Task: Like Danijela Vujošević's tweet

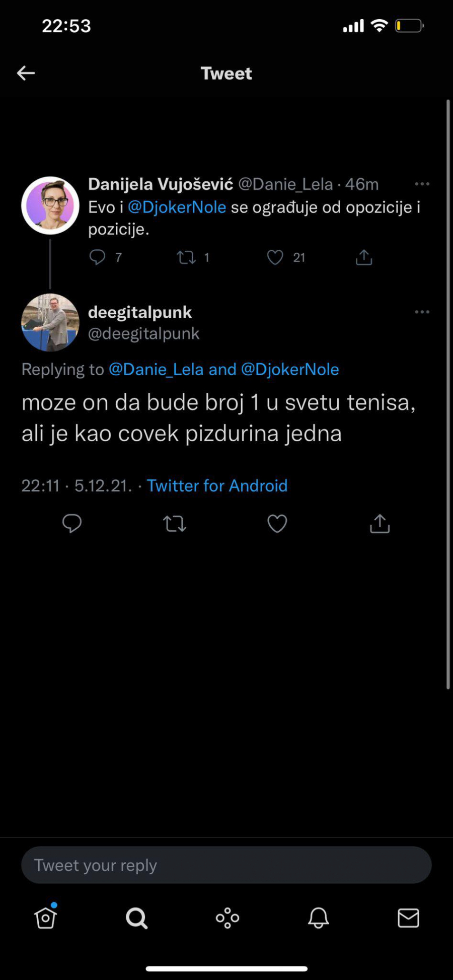Action: click(x=275, y=257)
